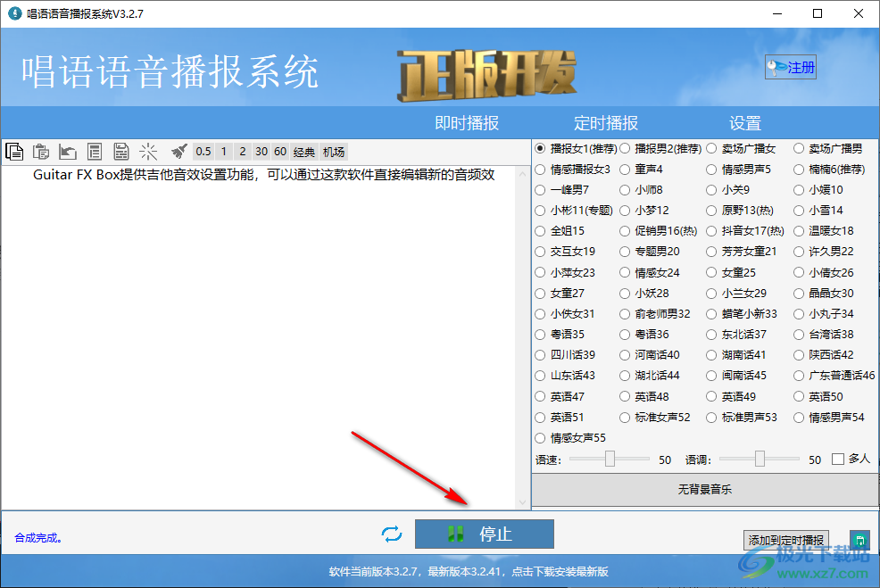Screen dimensions: 880x588
Task: Select the 粤语35 Cantonese voice
Action: click(540, 334)
